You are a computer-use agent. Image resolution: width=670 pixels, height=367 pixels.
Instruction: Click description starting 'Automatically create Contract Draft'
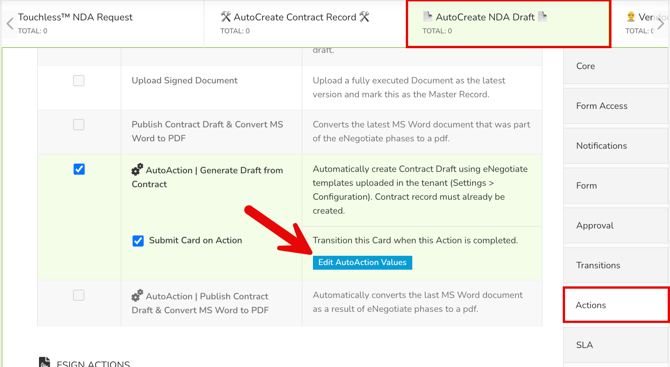tap(420, 190)
